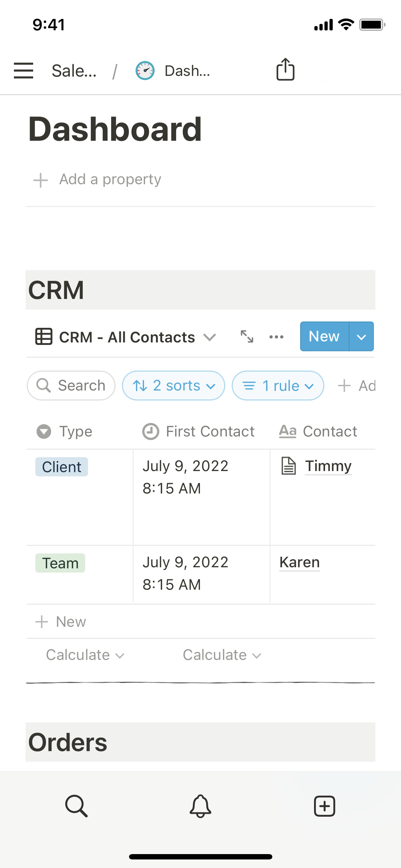401x868 pixels.
Task: Click the database Search field
Action: pyautogui.click(x=71, y=386)
